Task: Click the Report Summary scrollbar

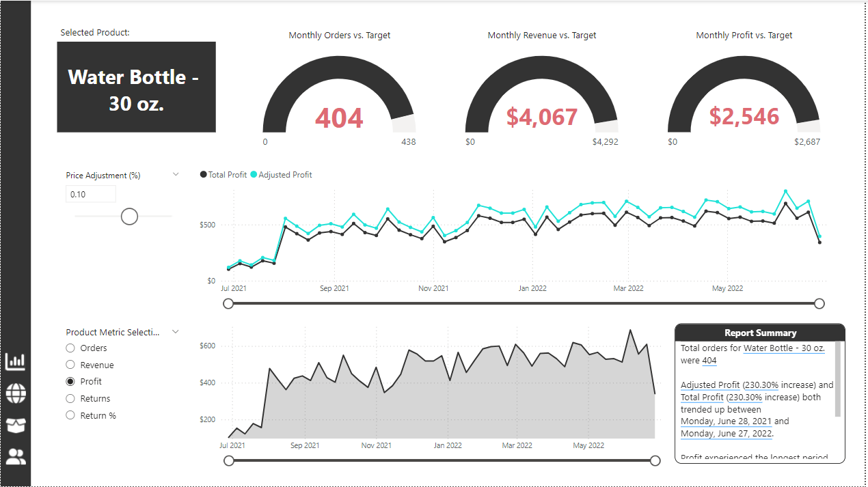Action: click(x=838, y=379)
